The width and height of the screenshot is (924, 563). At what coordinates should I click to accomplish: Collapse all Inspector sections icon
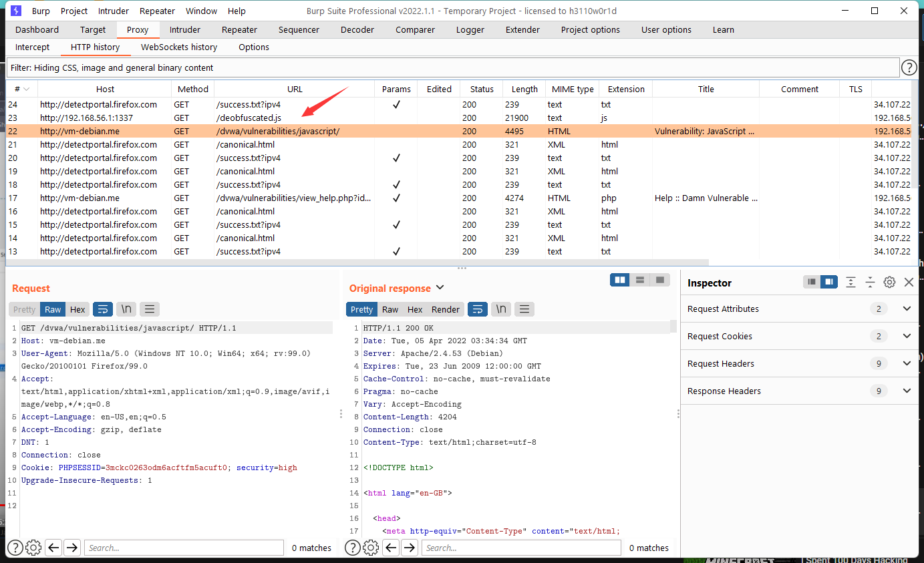coord(870,283)
